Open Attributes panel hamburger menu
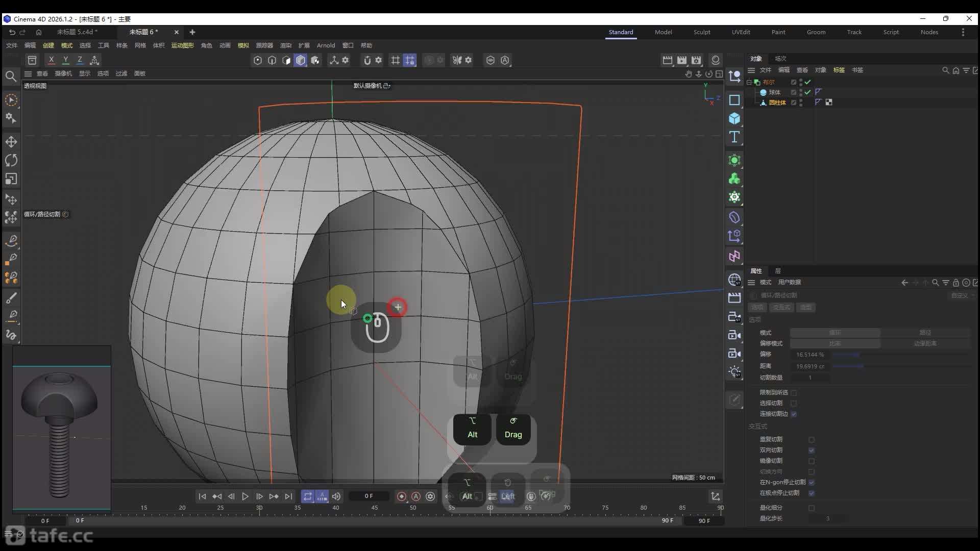Viewport: 980px width, 551px height. 751,283
